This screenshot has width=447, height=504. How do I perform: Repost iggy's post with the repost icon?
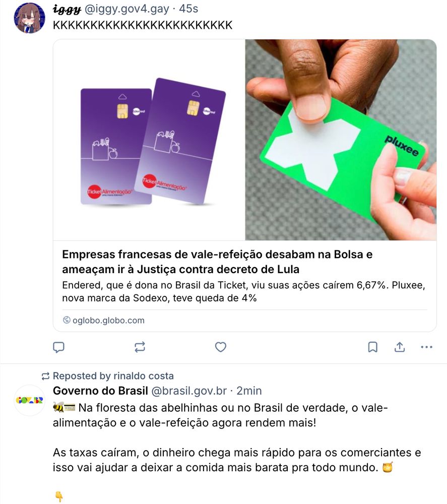click(x=140, y=347)
